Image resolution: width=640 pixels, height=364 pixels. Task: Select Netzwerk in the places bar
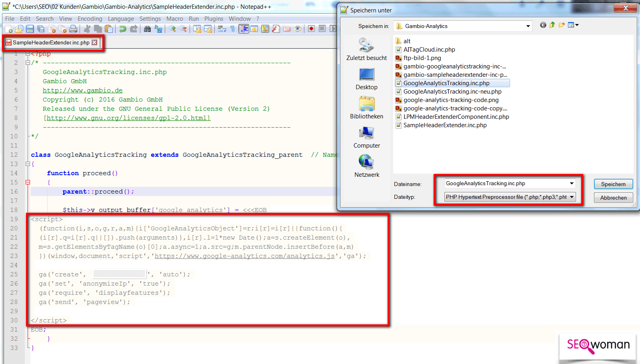[366, 166]
